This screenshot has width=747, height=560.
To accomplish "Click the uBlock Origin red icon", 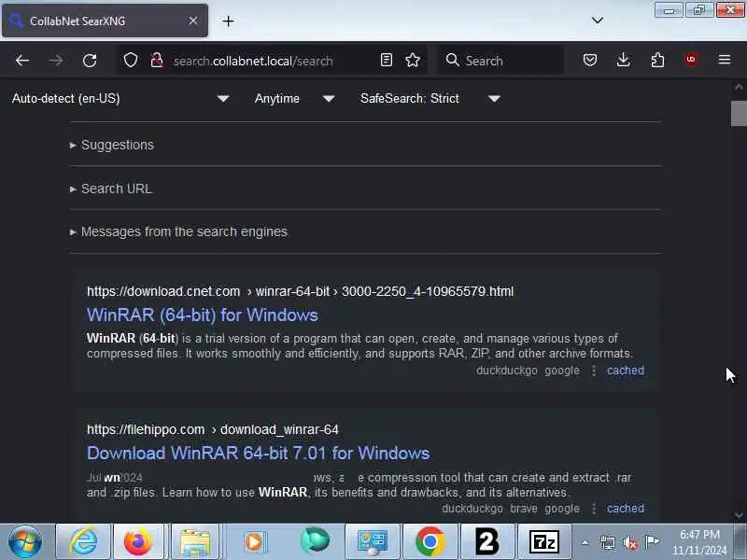I will [x=691, y=60].
